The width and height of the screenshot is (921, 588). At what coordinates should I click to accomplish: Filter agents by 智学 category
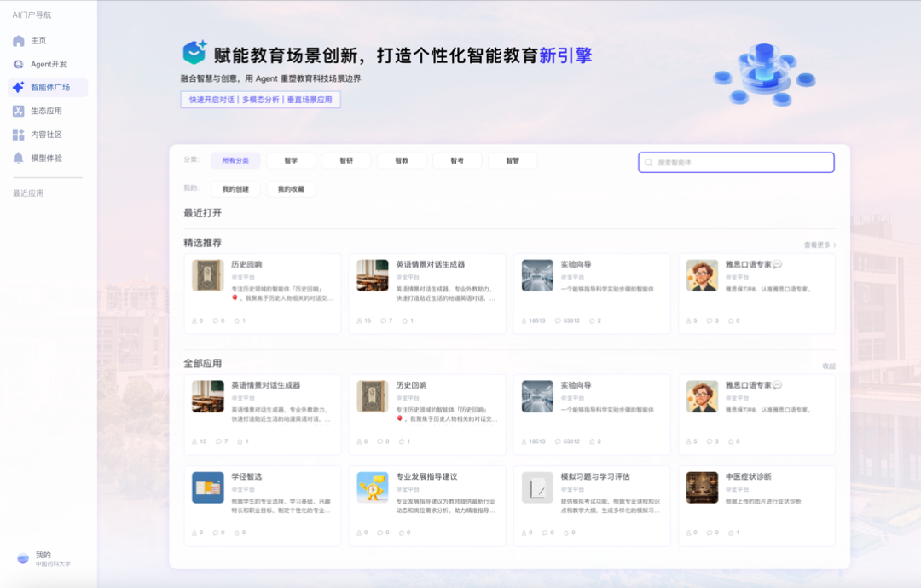(x=291, y=160)
